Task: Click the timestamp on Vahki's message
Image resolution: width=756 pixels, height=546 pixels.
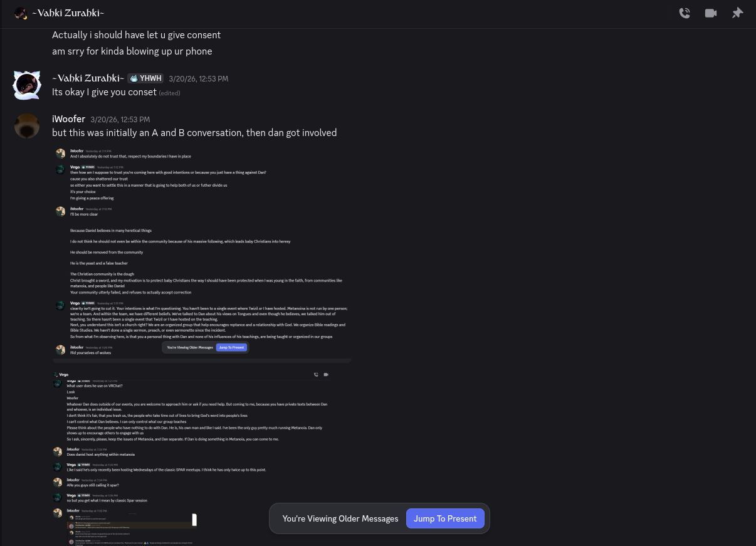Action: (x=198, y=79)
